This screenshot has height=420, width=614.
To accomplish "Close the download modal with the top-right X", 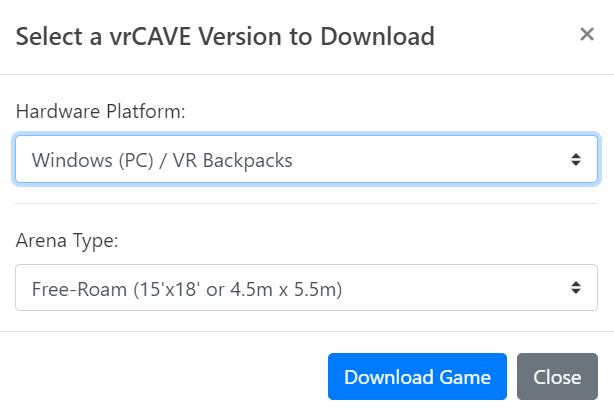I will tap(587, 35).
